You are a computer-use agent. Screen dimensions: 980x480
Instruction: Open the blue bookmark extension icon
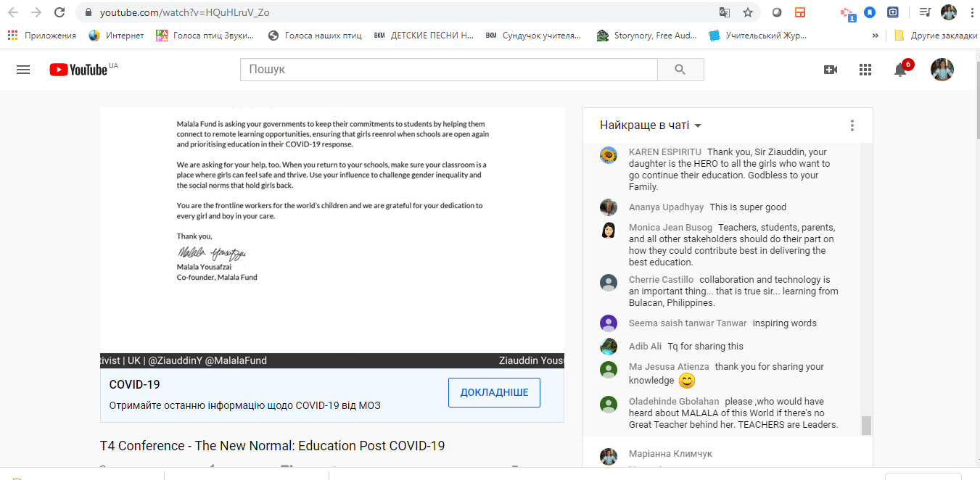870,12
